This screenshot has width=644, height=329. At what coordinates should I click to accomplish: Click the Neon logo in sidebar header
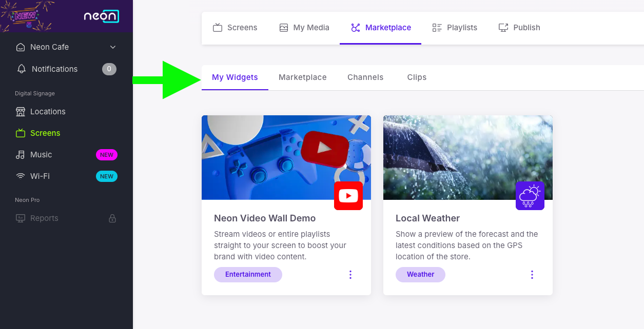pyautogui.click(x=101, y=16)
